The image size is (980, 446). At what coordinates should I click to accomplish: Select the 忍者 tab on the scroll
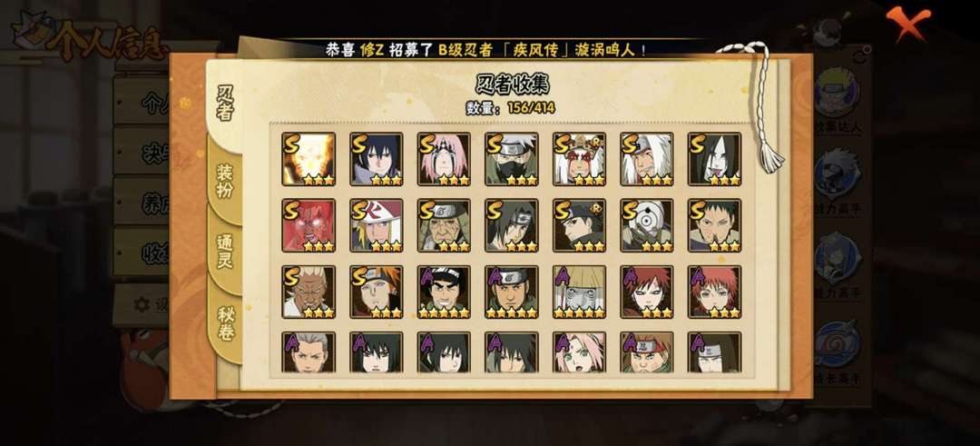click(x=225, y=104)
